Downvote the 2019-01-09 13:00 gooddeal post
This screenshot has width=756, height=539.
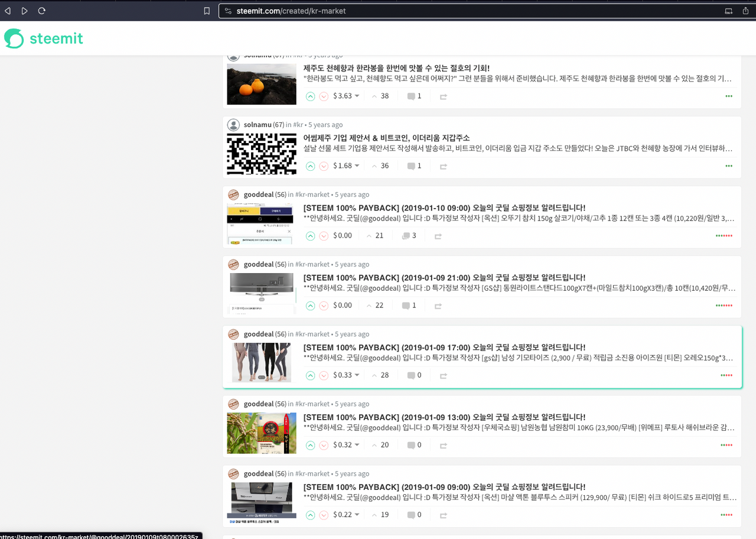click(324, 445)
